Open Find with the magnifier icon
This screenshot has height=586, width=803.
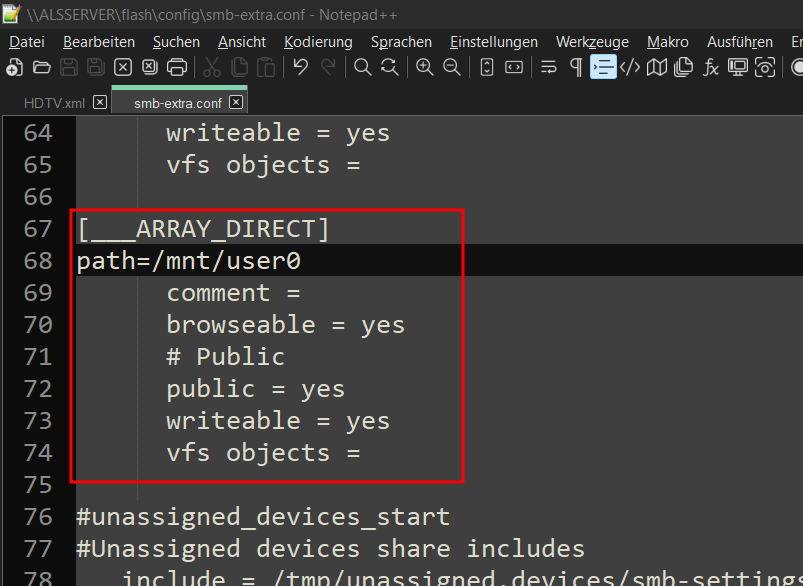pyautogui.click(x=363, y=67)
